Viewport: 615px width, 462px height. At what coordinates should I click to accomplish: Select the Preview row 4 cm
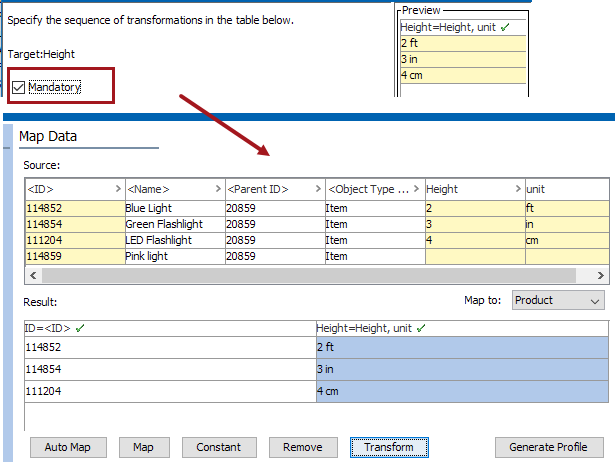click(463, 75)
